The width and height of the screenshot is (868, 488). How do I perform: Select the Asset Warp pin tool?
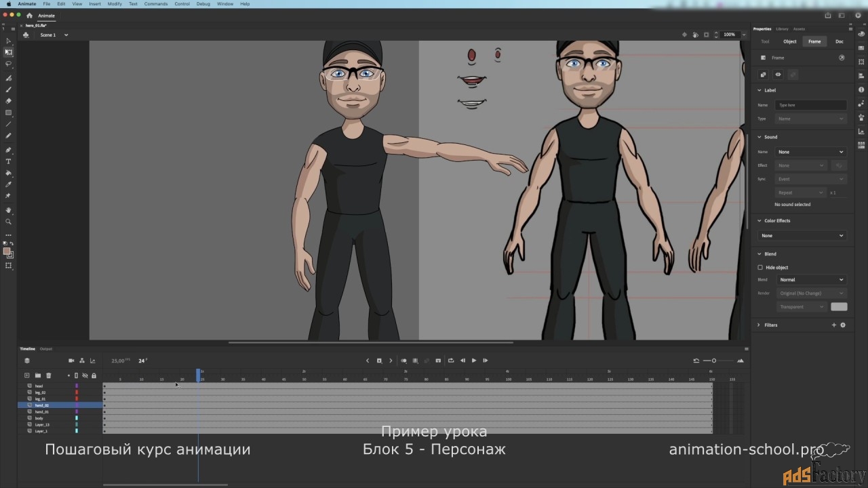pos(9,196)
